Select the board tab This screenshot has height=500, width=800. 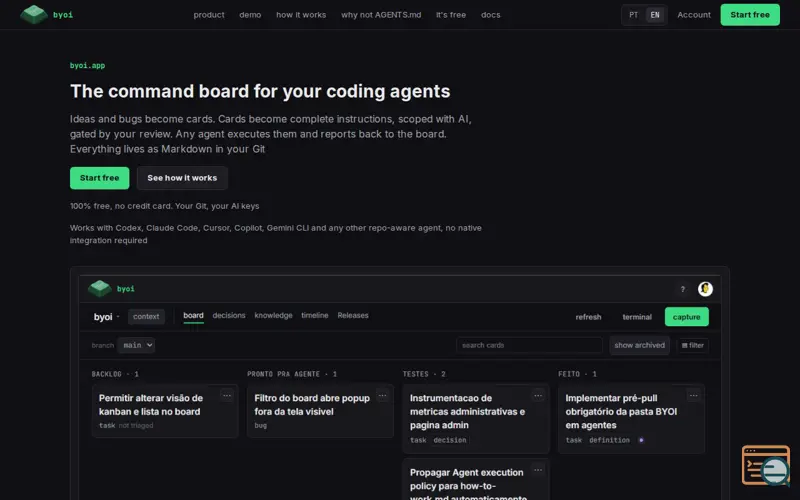tap(193, 316)
